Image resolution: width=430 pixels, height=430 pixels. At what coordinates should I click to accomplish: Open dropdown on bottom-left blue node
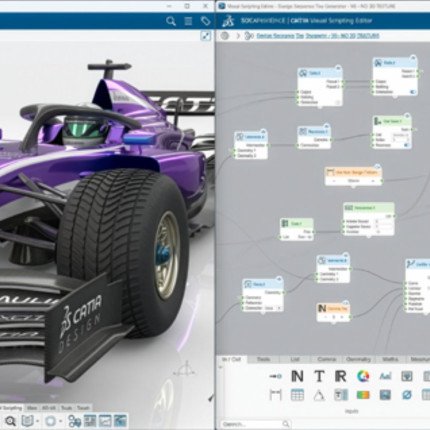click(279, 308)
